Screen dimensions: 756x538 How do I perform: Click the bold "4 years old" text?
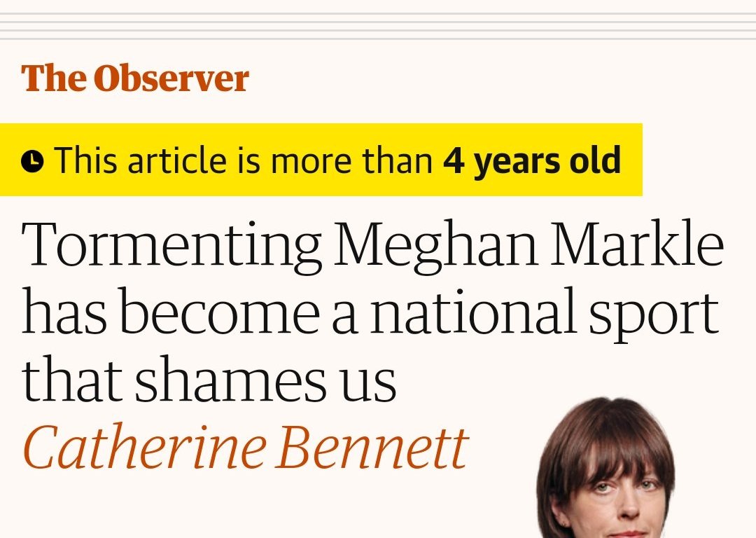tap(532, 160)
